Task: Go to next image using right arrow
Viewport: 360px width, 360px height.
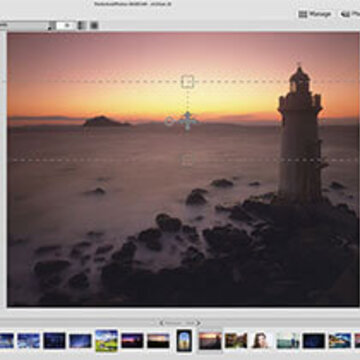Action: [x=198, y=323]
